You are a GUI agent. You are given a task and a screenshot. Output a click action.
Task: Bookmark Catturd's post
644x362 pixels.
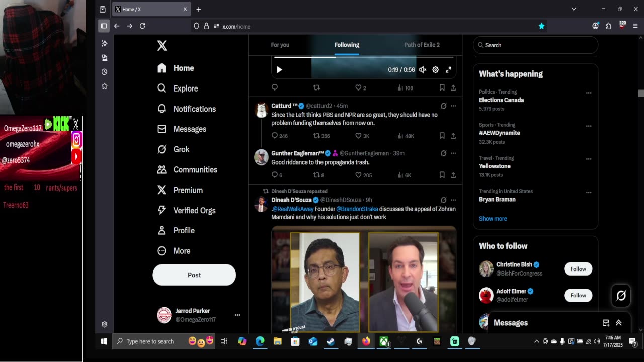pyautogui.click(x=442, y=136)
